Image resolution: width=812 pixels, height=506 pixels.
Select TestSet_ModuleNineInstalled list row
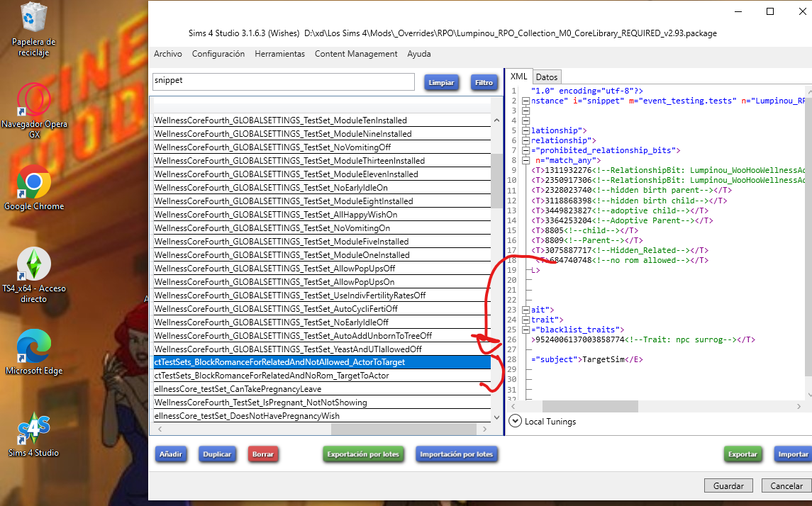point(321,134)
